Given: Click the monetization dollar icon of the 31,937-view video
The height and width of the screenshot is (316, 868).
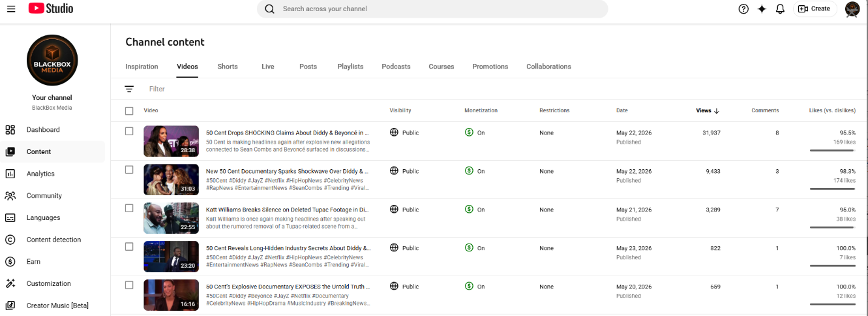Looking at the screenshot, I should [469, 132].
